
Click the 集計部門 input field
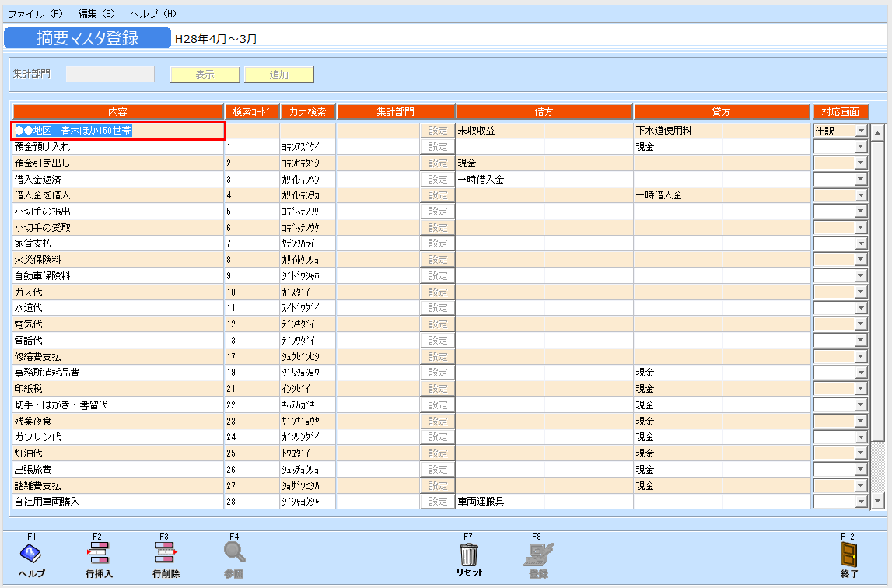110,74
